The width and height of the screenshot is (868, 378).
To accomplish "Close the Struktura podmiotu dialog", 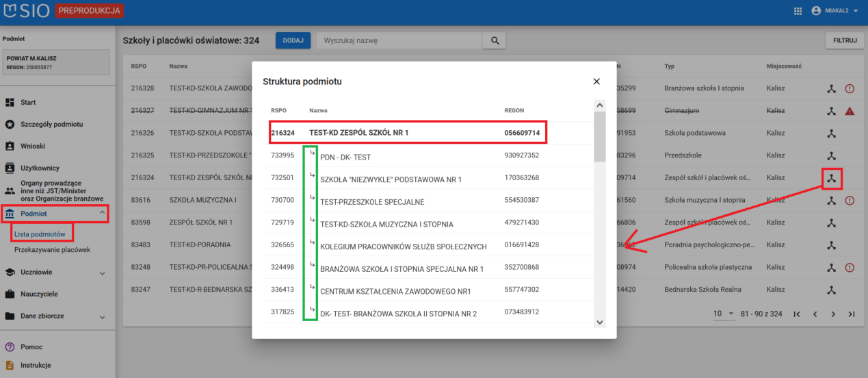I will pos(596,81).
